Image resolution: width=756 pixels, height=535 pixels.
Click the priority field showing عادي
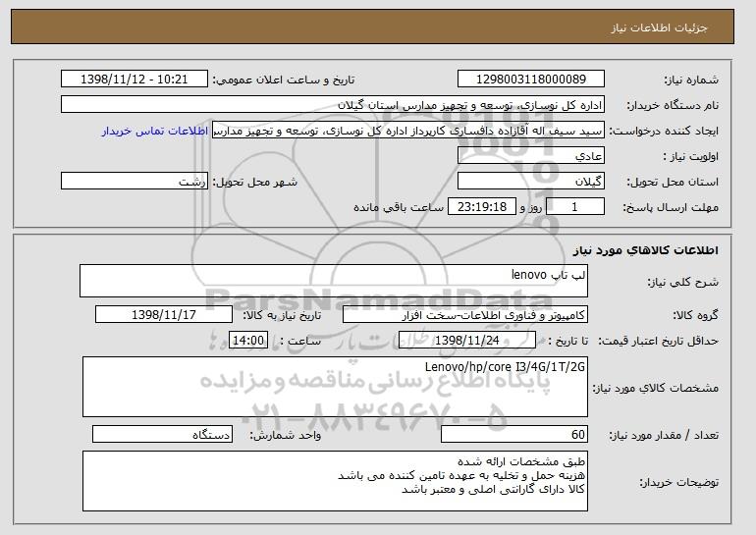(x=531, y=156)
